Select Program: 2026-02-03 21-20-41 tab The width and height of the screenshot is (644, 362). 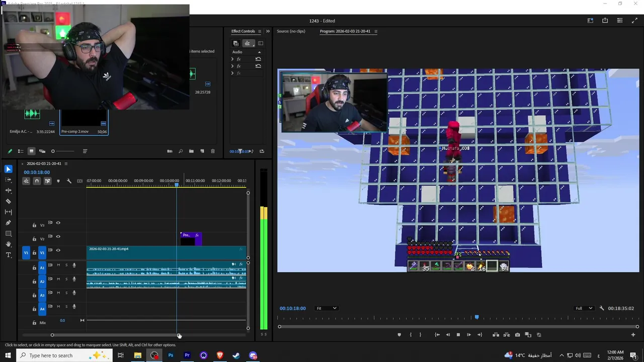pyautogui.click(x=345, y=31)
